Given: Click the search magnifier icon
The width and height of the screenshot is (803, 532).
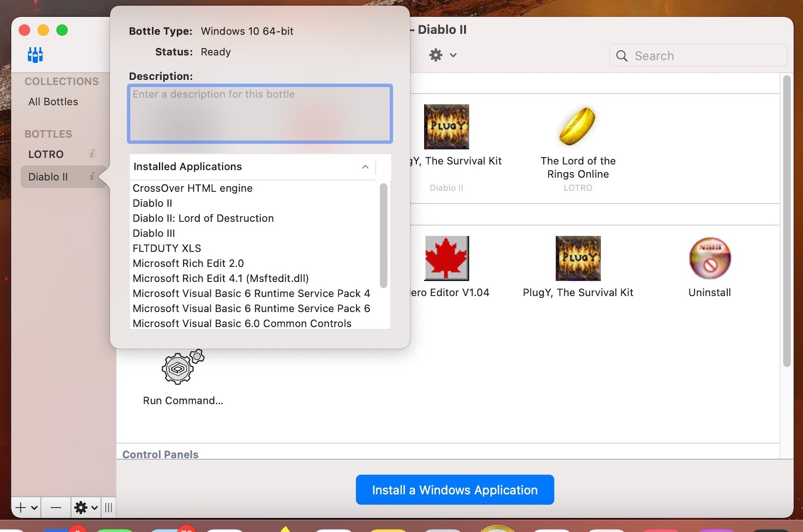Looking at the screenshot, I should click(x=621, y=56).
